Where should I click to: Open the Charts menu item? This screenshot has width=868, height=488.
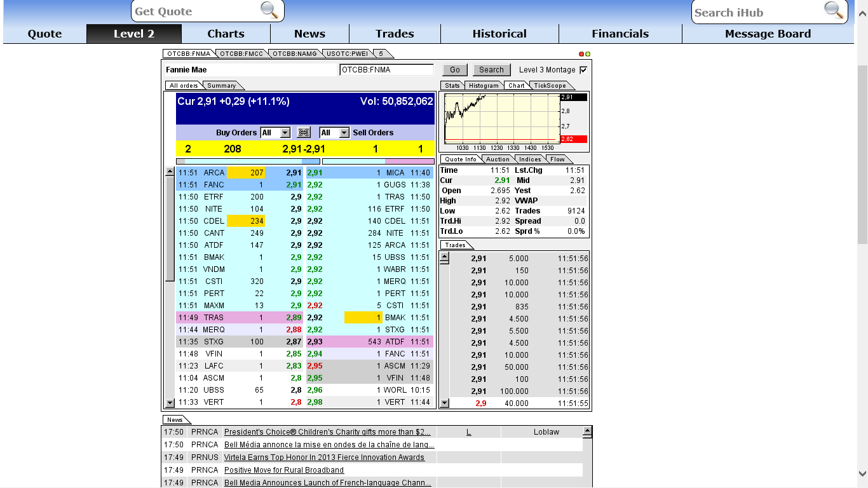(x=226, y=34)
